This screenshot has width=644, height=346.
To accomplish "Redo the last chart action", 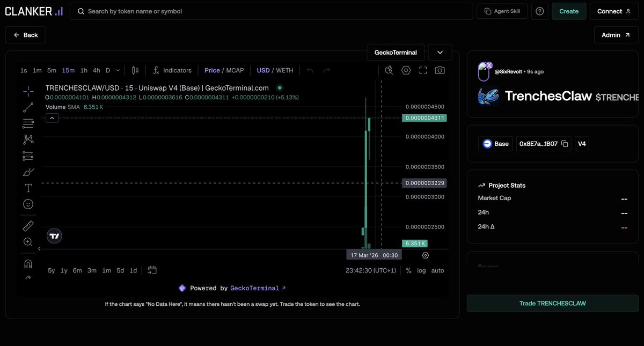I will (326, 70).
